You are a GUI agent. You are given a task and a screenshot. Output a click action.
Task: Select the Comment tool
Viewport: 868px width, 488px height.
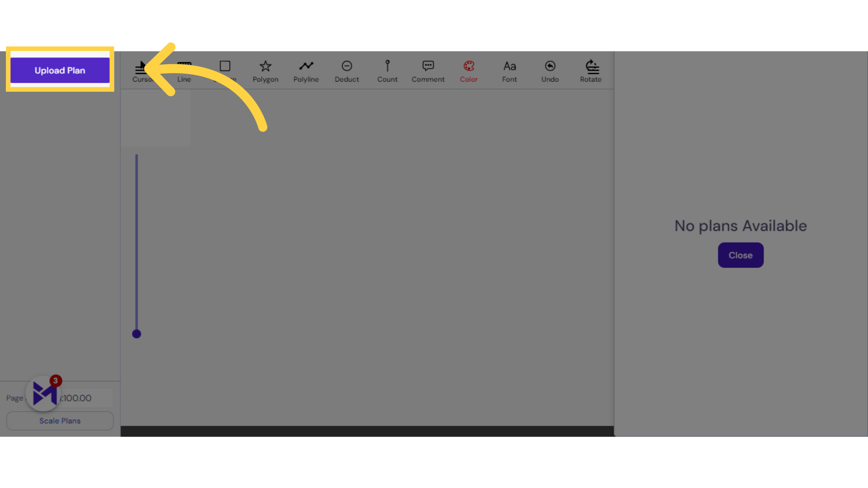(x=427, y=70)
